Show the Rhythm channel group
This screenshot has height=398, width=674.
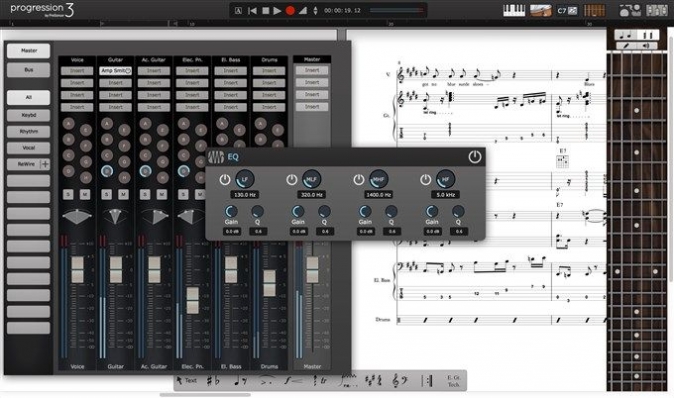point(28,132)
